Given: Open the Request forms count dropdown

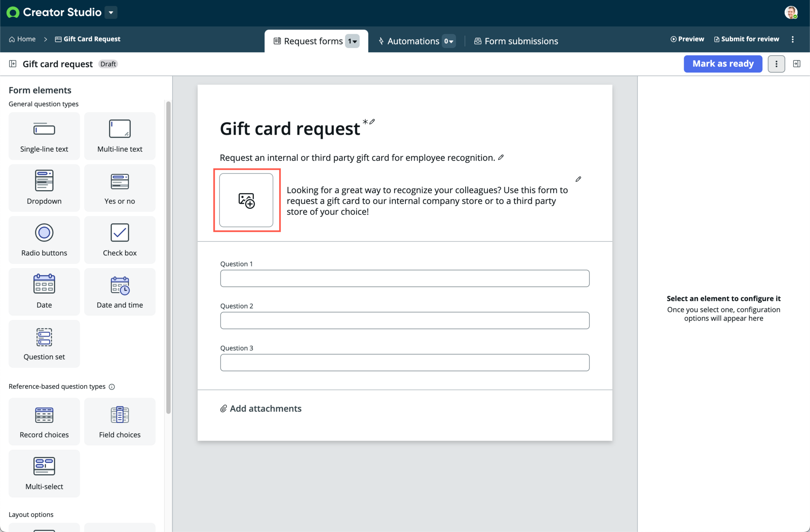Looking at the screenshot, I should click(x=352, y=41).
